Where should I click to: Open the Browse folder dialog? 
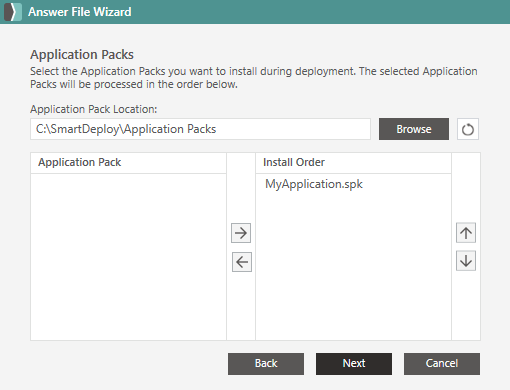[414, 129]
